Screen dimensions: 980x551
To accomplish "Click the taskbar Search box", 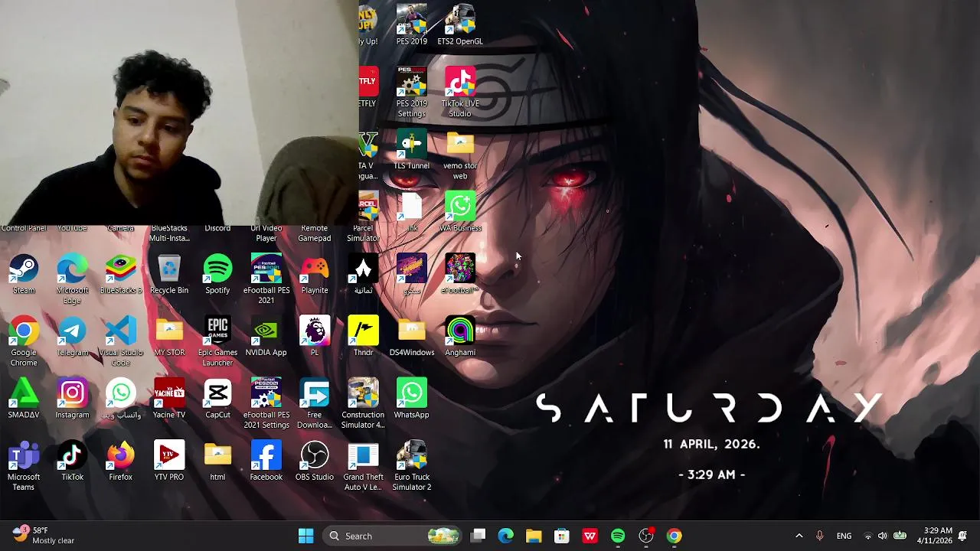I will pos(392,536).
